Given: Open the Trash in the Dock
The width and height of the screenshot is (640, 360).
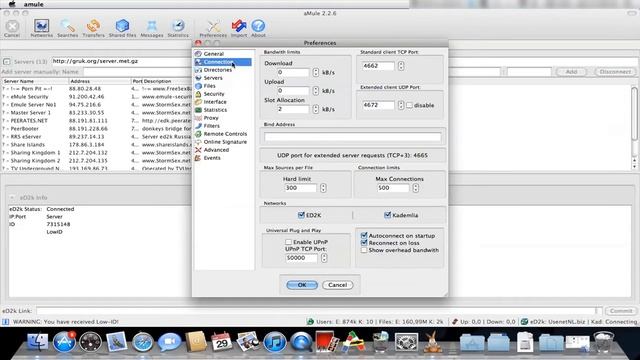Looking at the screenshot, I should (604, 342).
